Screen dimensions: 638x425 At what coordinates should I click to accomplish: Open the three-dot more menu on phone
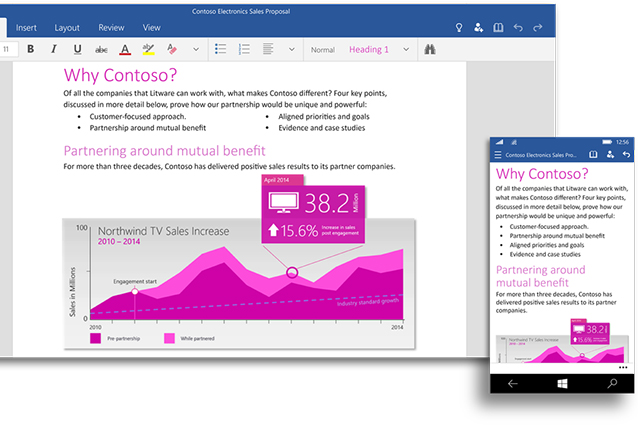[623, 368]
